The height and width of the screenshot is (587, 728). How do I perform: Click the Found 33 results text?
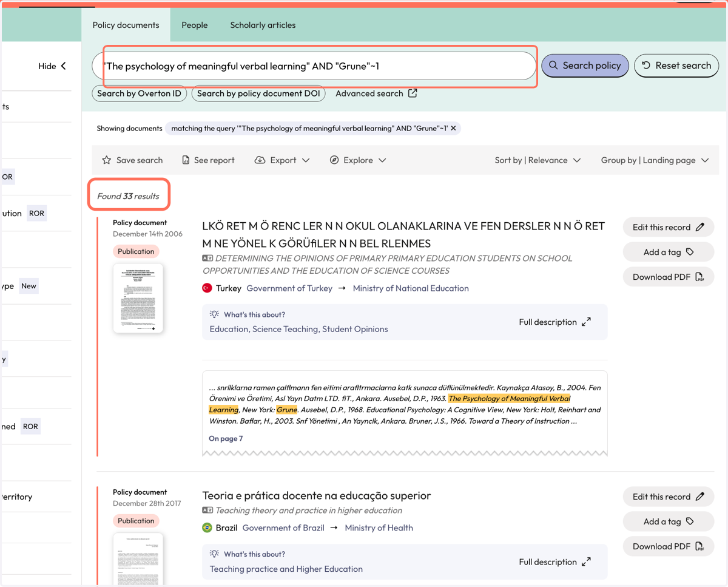pos(128,196)
